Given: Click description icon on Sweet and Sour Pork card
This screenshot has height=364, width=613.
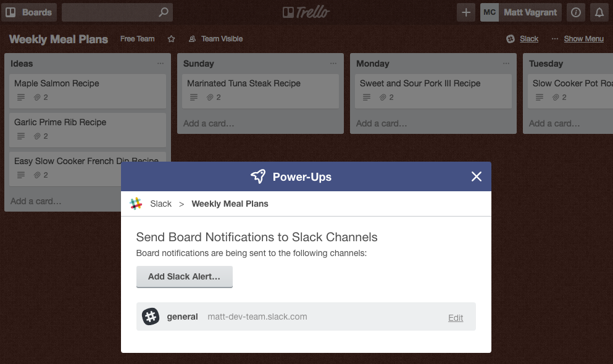Looking at the screenshot, I should (x=367, y=97).
